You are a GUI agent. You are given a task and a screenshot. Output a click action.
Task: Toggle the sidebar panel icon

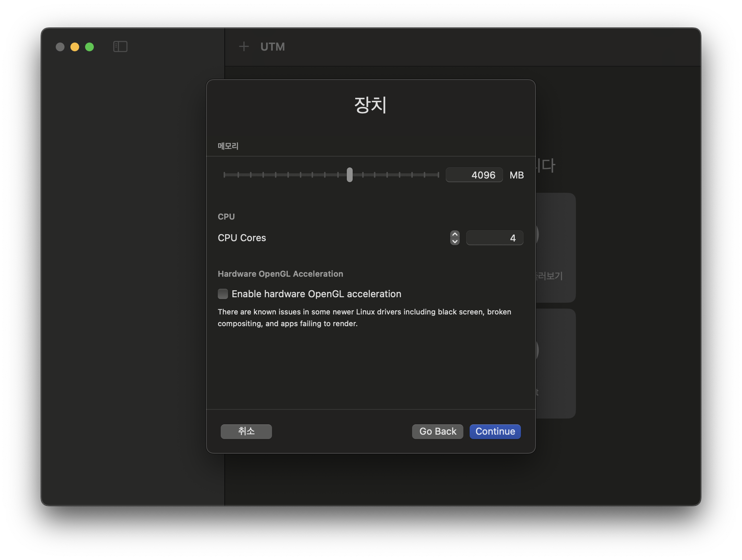[120, 47]
